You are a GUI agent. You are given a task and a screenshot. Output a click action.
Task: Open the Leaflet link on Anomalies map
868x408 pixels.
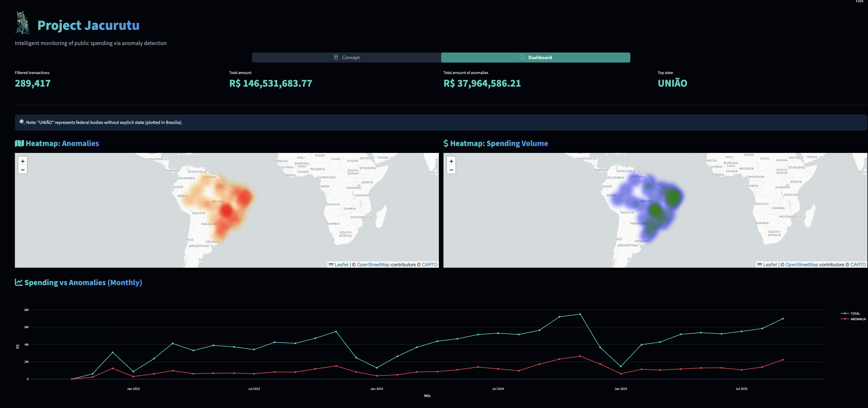click(x=341, y=265)
